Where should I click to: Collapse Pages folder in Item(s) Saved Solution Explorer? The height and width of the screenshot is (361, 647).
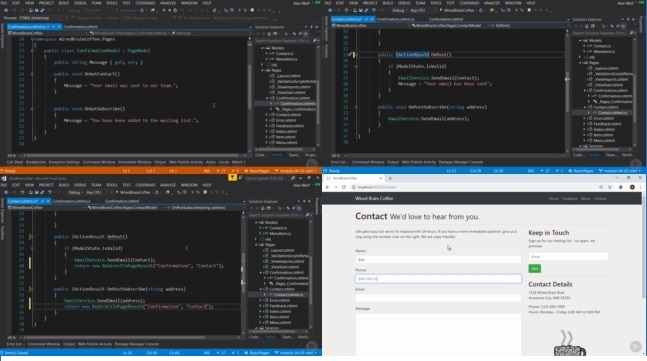coord(256,245)
